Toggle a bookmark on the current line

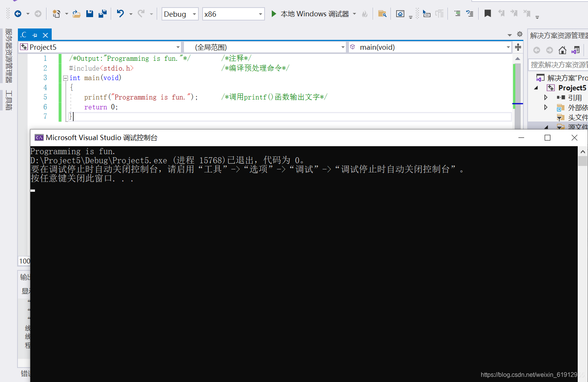tap(488, 14)
